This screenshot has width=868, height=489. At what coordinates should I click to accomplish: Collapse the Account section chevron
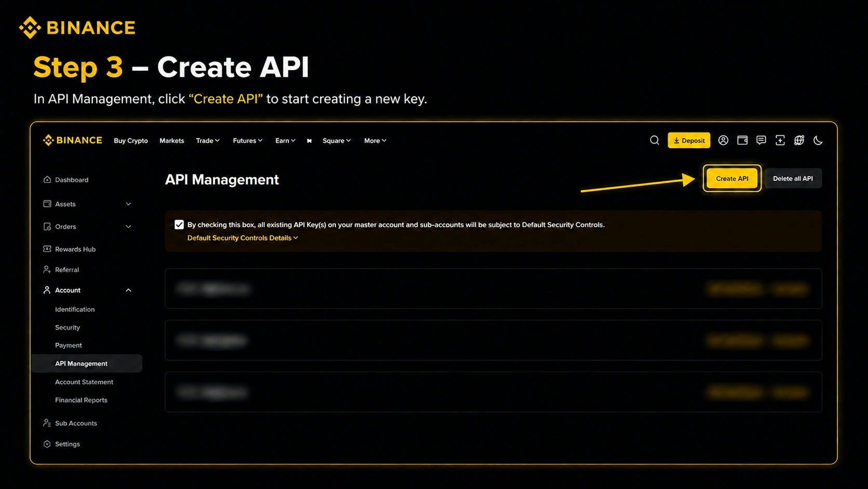pos(128,290)
